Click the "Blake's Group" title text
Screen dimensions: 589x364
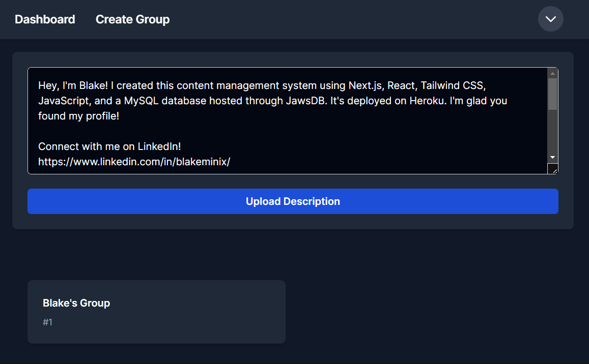coord(76,303)
